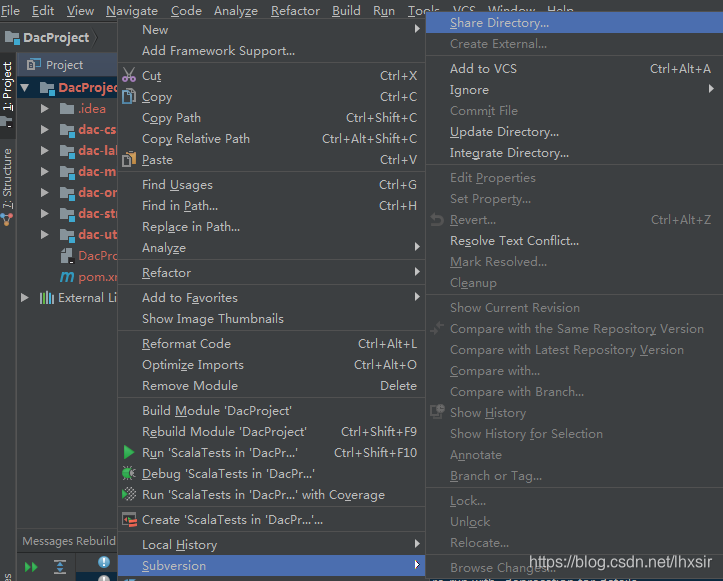Open the Subversion submenu

[271, 565]
